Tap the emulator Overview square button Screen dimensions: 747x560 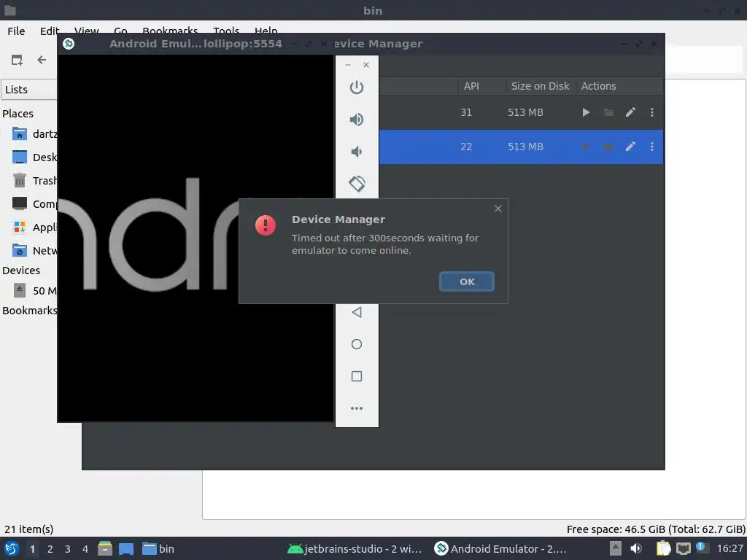(356, 376)
